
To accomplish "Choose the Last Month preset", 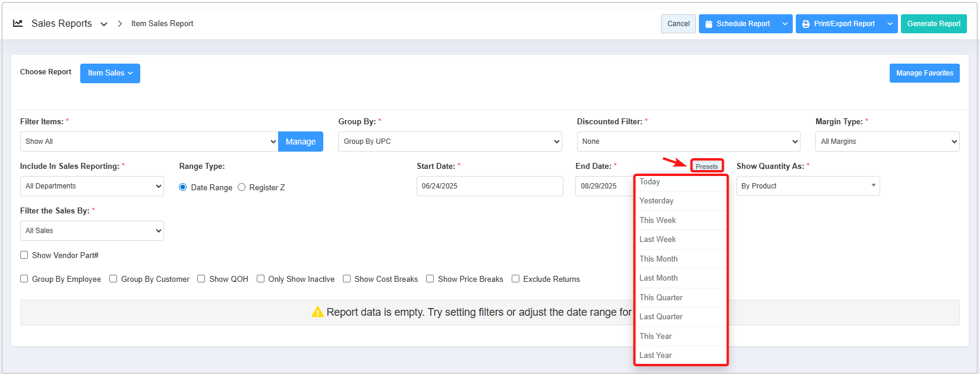I will point(658,278).
